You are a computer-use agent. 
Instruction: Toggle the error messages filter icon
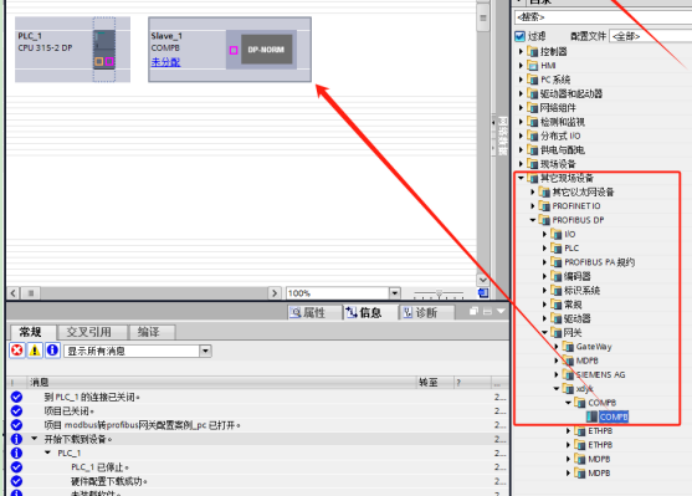(x=17, y=351)
